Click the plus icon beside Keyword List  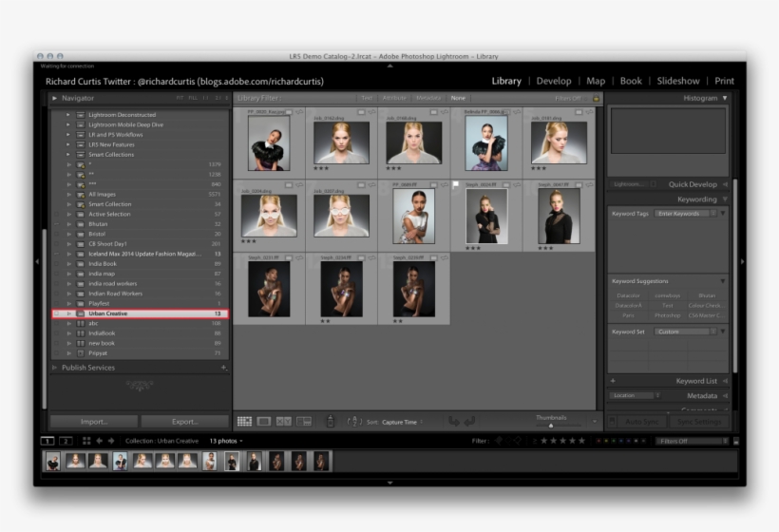613,381
